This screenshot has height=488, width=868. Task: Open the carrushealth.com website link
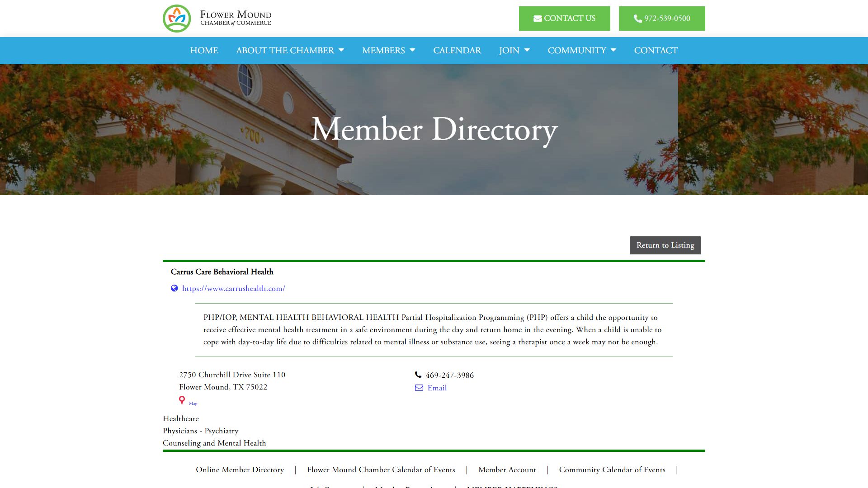click(x=233, y=289)
